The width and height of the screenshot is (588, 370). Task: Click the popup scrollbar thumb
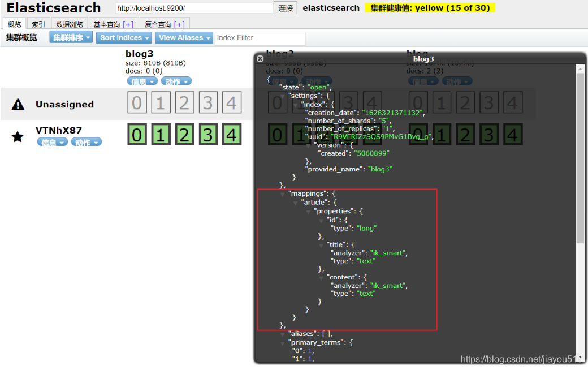point(580,158)
